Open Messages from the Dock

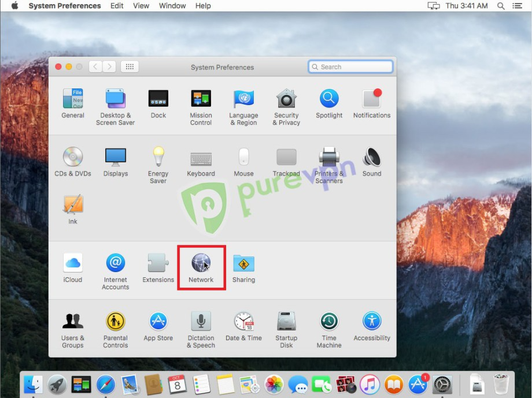click(x=298, y=385)
